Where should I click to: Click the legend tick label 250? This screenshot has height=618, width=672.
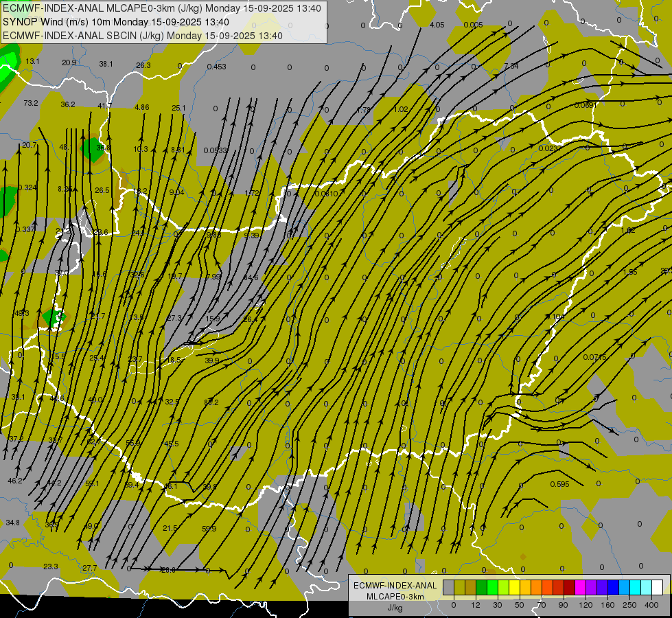click(629, 605)
